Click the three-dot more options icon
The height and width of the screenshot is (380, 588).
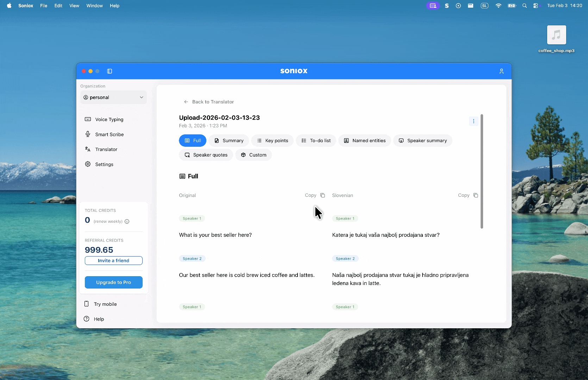(473, 121)
